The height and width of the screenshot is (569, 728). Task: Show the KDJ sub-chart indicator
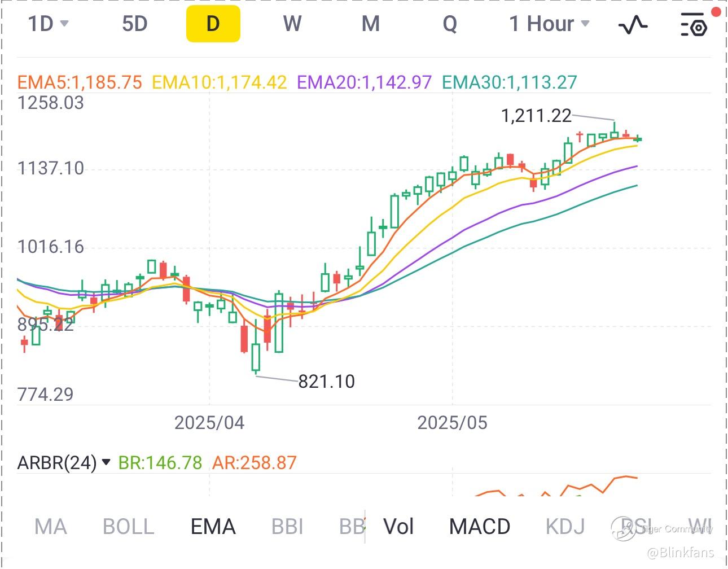point(565,527)
